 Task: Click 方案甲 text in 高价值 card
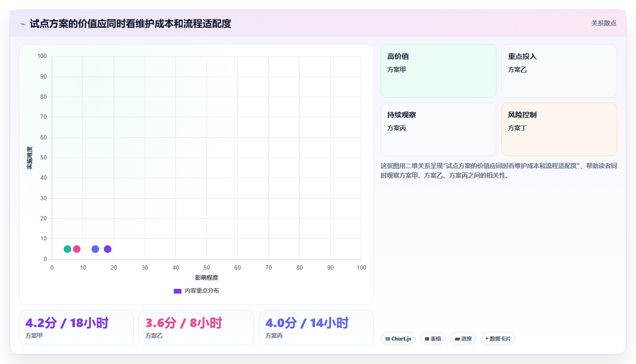point(397,70)
